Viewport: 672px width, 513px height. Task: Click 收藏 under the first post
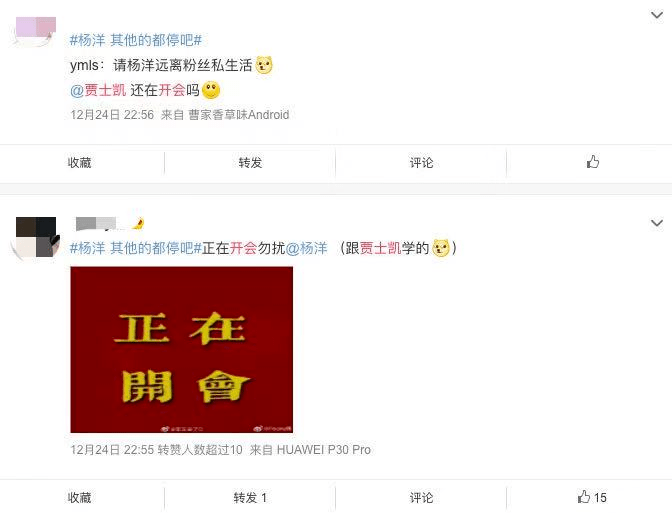click(80, 162)
